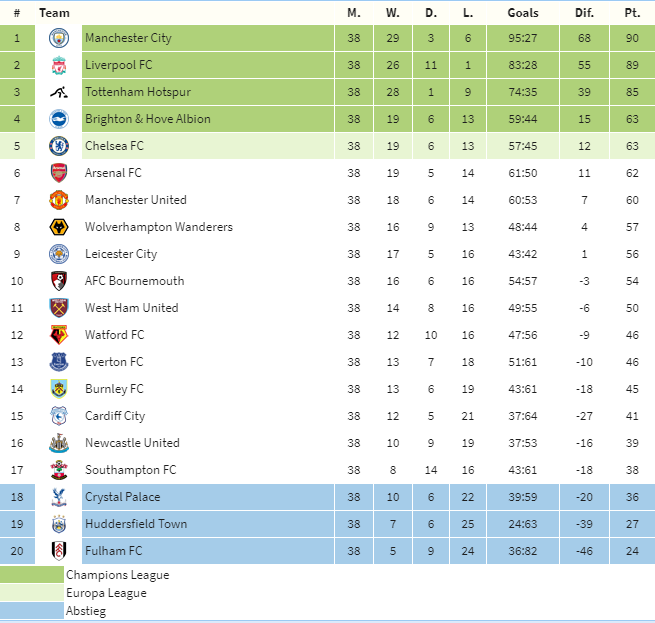
Task: Open the Brighton & Hove Albion team link
Action: click(147, 119)
